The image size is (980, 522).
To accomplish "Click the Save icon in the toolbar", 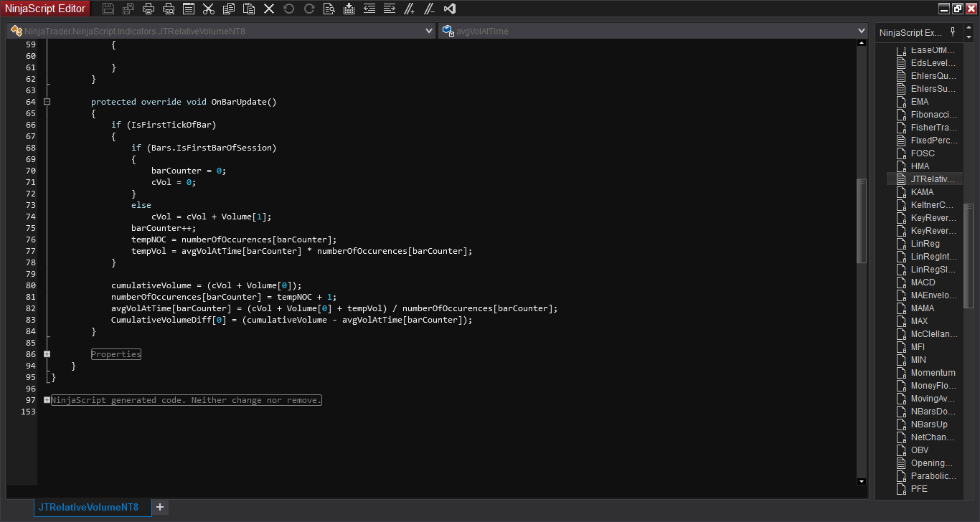I will [x=108, y=9].
